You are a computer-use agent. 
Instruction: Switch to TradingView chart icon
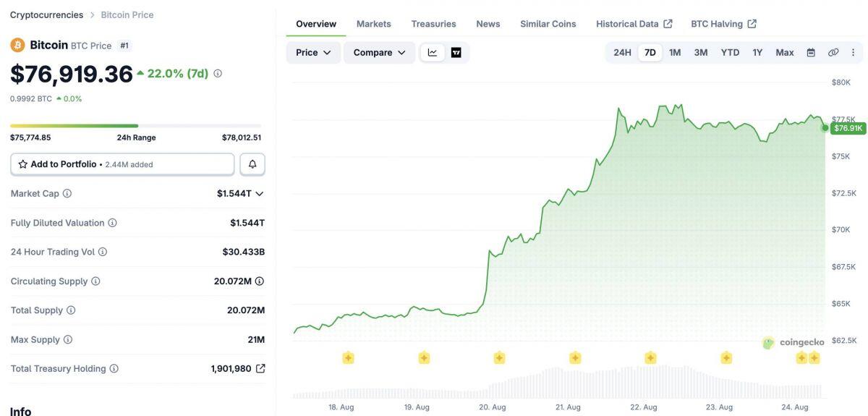(456, 52)
